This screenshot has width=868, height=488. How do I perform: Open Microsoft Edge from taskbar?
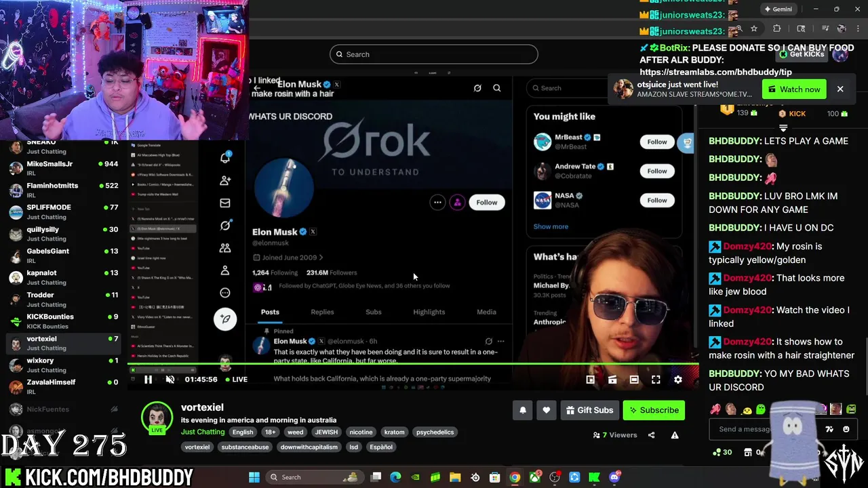395,477
